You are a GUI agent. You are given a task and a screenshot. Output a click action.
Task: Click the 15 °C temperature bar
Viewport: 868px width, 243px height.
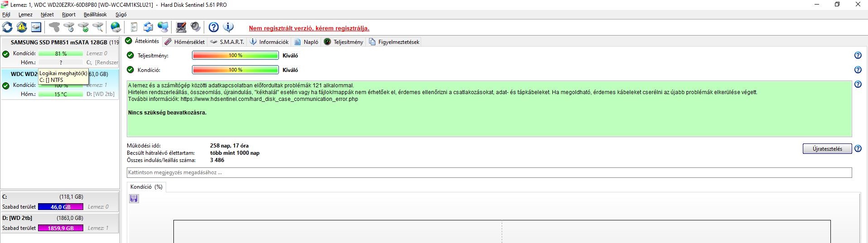(x=61, y=94)
